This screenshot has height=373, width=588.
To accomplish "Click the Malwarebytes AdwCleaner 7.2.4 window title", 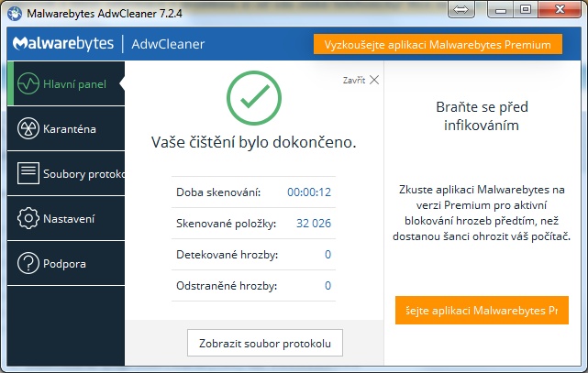I will pos(105,14).
